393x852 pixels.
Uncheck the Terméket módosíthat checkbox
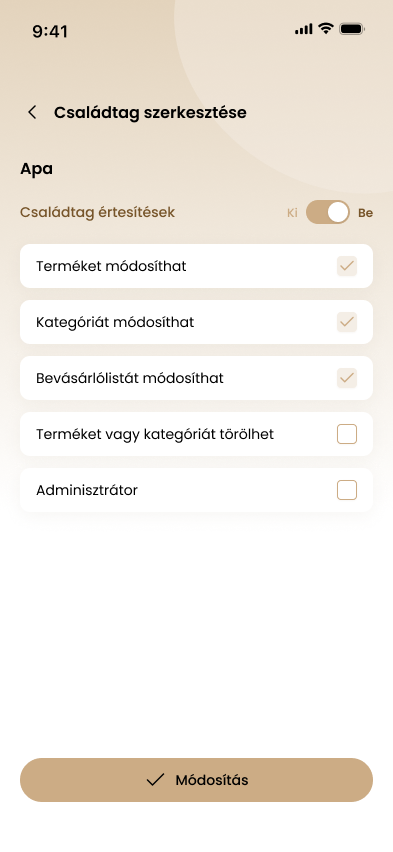(x=347, y=266)
